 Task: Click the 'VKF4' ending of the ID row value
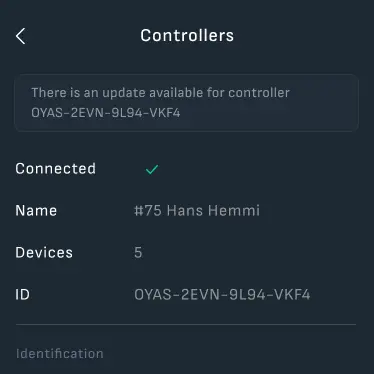(x=292, y=295)
